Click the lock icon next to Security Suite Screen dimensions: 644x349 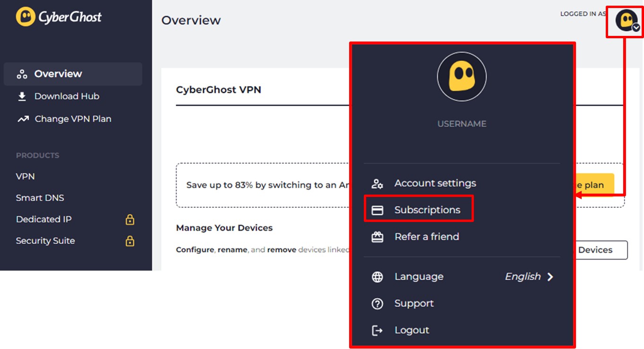[130, 240]
